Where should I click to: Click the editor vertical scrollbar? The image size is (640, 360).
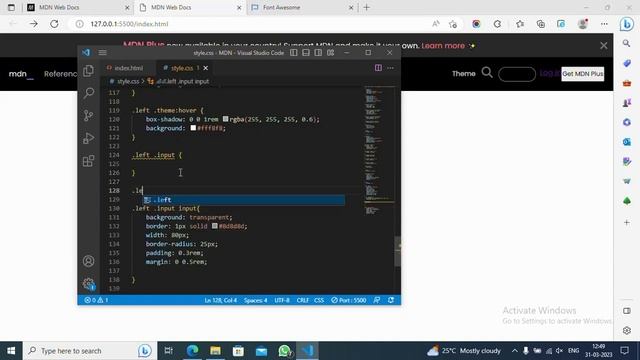click(x=398, y=251)
